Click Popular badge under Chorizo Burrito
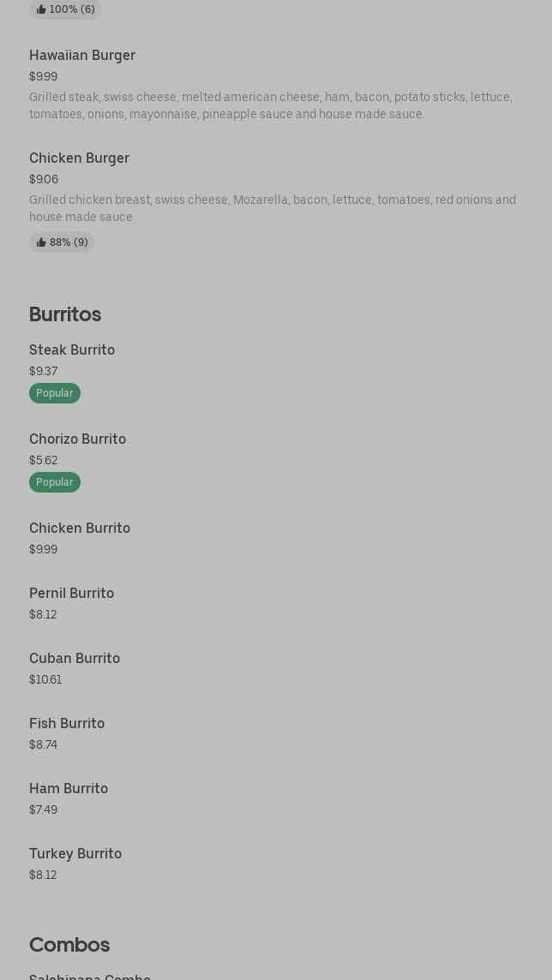552x980 pixels. tap(55, 482)
